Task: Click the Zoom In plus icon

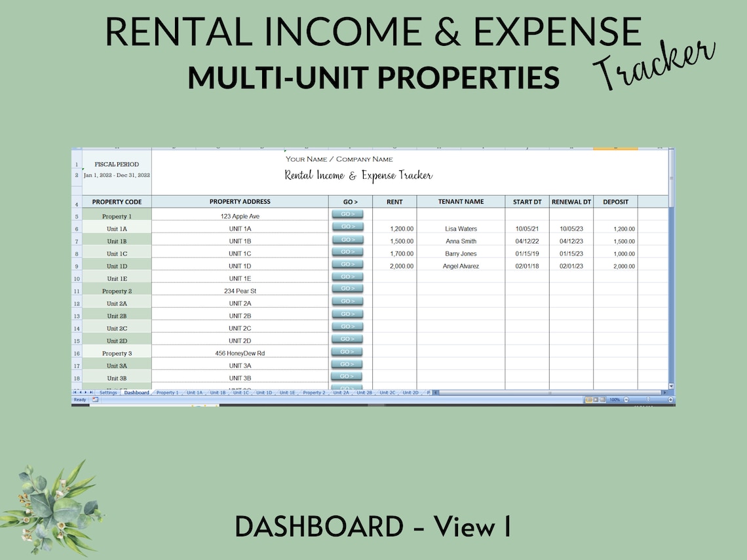Action: click(x=670, y=400)
